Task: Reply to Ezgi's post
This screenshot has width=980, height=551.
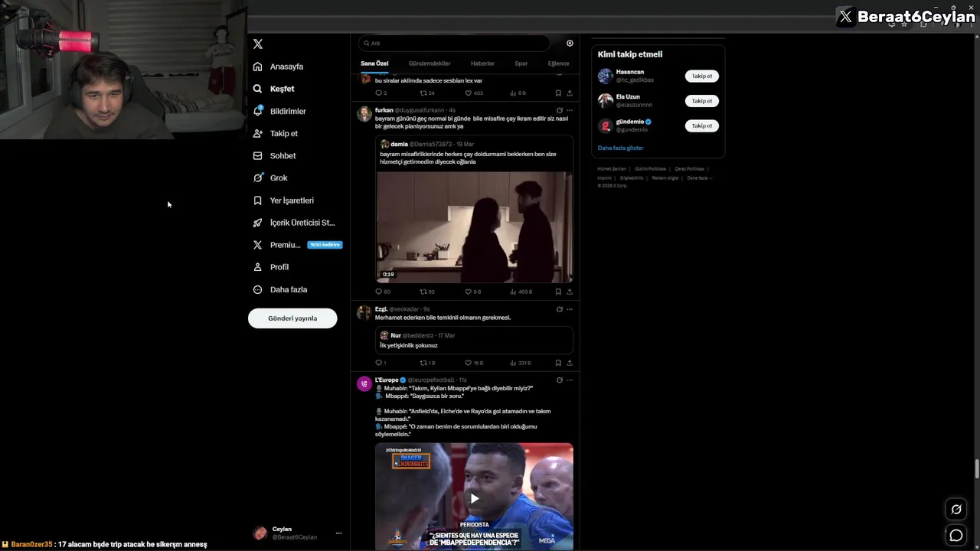Action: [x=381, y=363]
